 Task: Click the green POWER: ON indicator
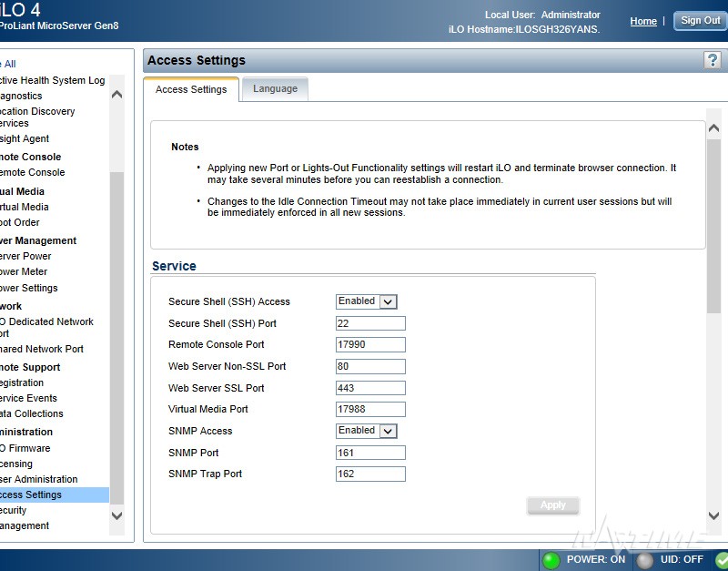tap(551, 560)
